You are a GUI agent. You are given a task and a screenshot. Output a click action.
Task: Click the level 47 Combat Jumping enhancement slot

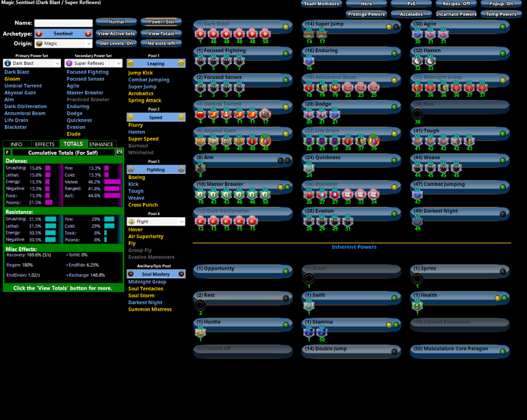point(417,194)
